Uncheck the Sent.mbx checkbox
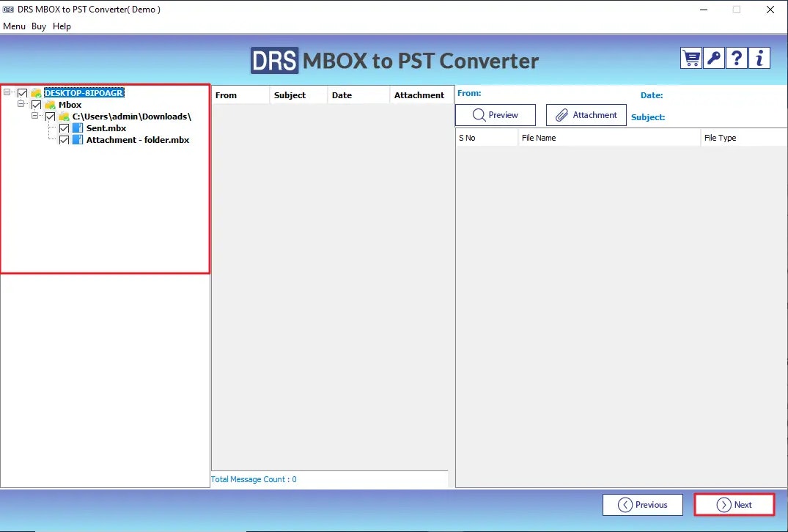 [x=64, y=128]
